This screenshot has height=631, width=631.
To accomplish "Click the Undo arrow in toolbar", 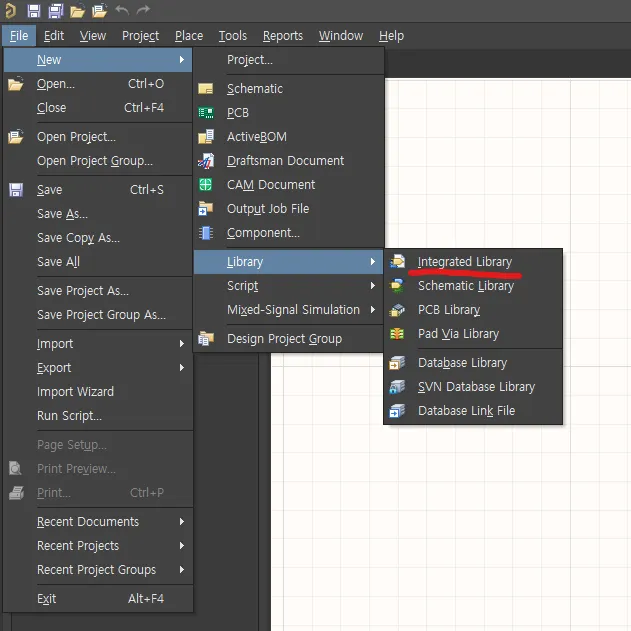I will tap(122, 10).
